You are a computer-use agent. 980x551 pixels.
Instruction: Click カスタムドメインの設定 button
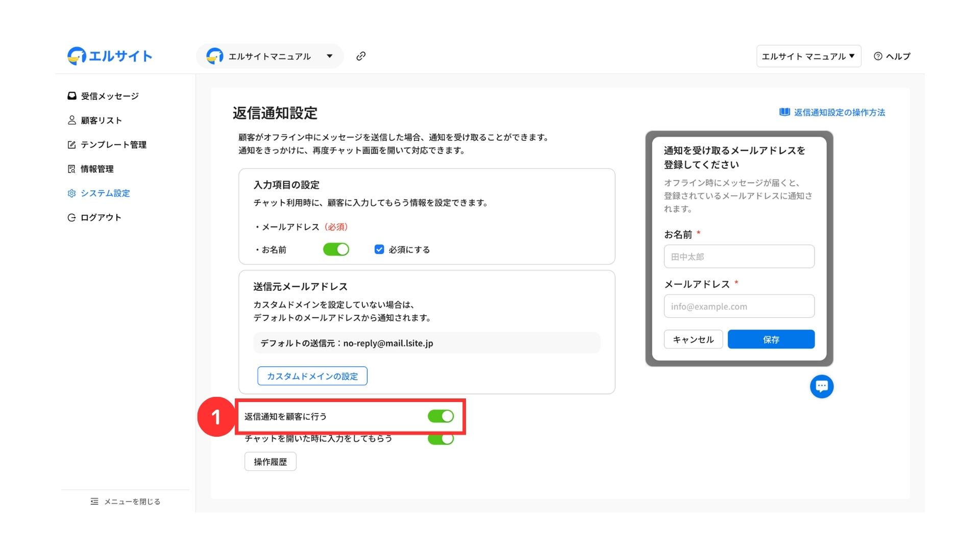312,376
